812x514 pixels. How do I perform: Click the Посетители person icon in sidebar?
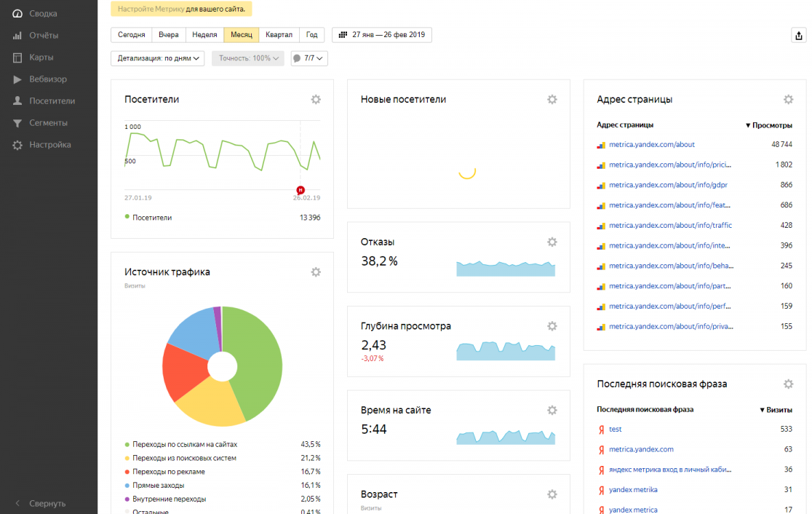pos(17,101)
